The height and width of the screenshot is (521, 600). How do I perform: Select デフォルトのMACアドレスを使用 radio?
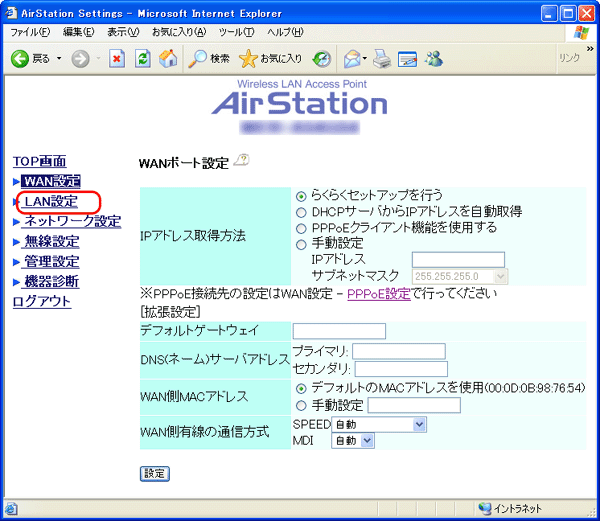point(301,389)
